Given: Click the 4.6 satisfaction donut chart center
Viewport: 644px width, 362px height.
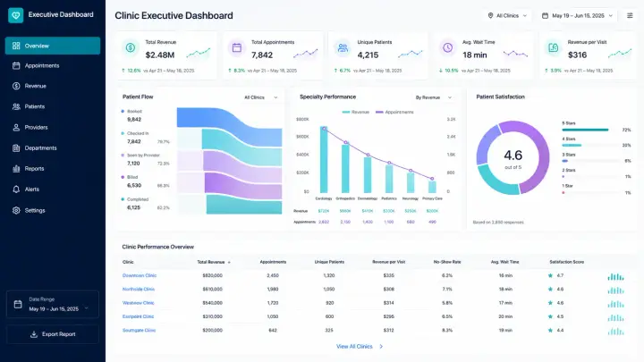Looking at the screenshot, I should [513, 157].
